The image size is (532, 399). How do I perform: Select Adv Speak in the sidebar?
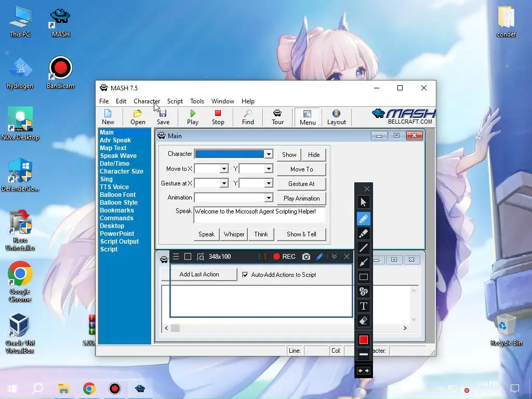click(115, 140)
